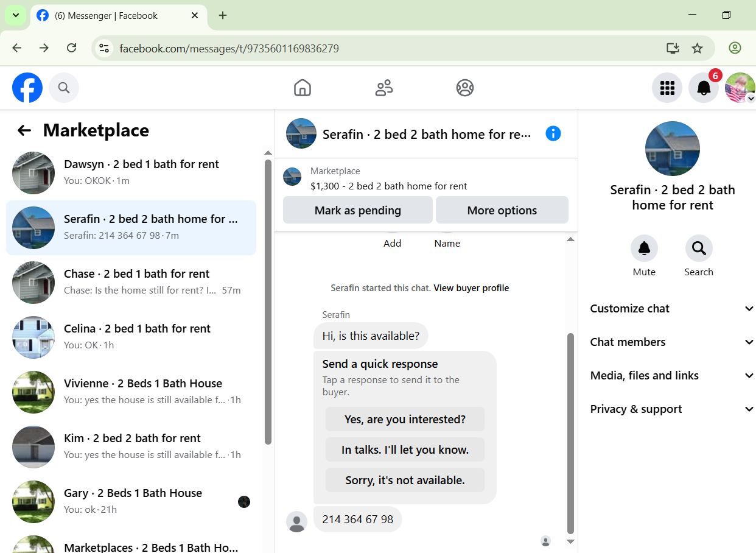The width and height of the screenshot is (756, 553).
Task: Open the browser profile icon
Action: 735,48
